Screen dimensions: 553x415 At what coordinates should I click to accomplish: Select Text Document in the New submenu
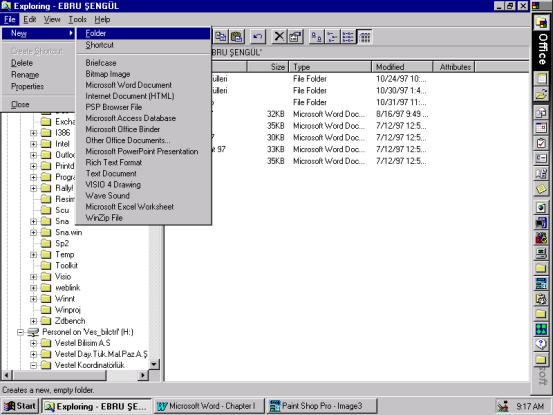(x=143, y=173)
